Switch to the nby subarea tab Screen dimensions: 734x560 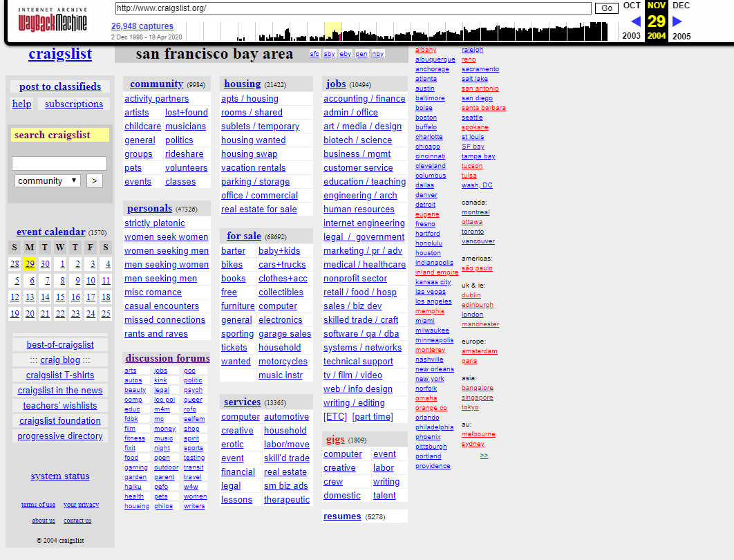378,54
